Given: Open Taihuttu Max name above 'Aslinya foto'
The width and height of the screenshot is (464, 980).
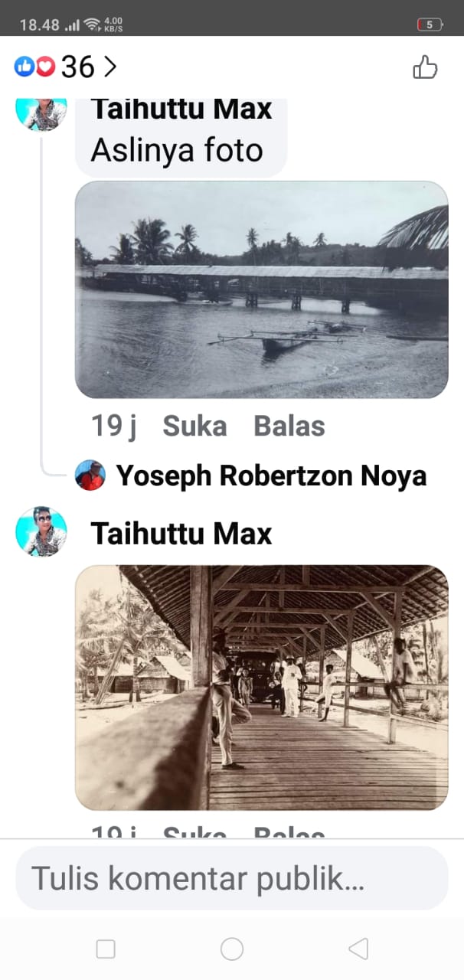Looking at the screenshot, I should [181, 109].
